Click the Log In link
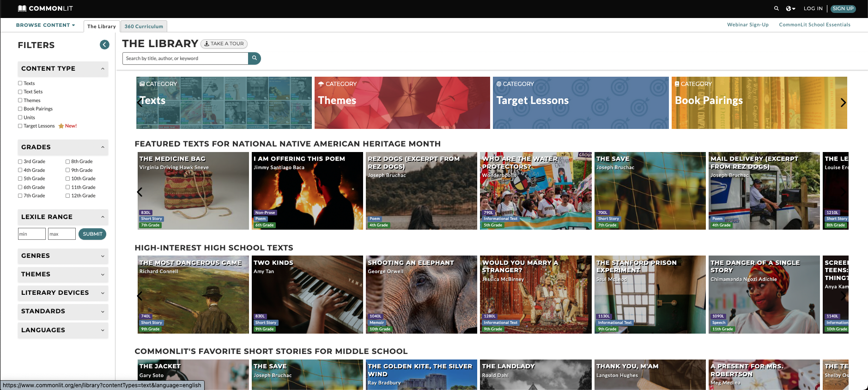868x390 pixels. tap(813, 8)
